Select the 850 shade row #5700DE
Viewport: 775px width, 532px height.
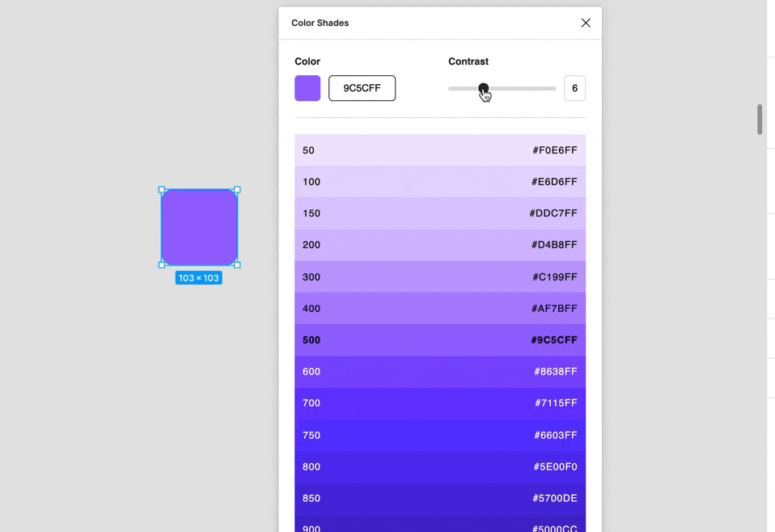(x=440, y=498)
